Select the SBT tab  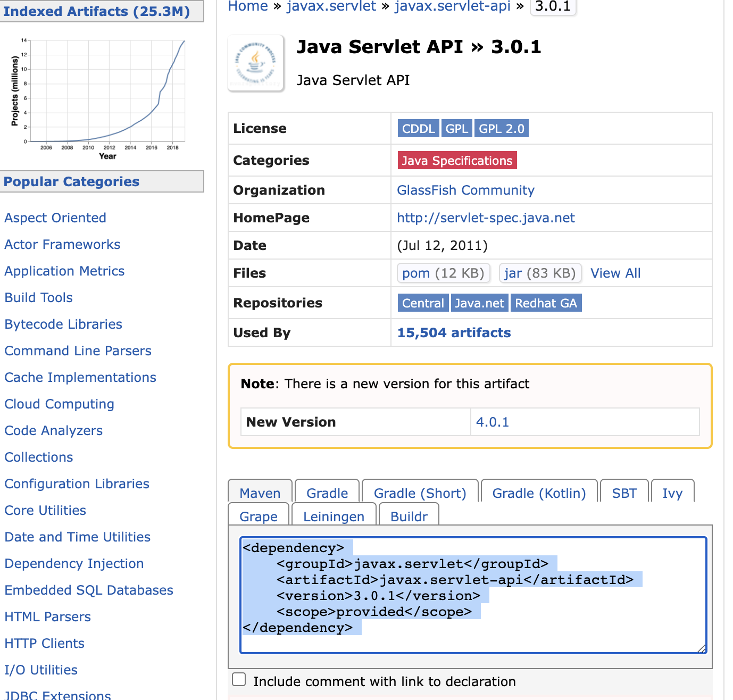coord(624,493)
